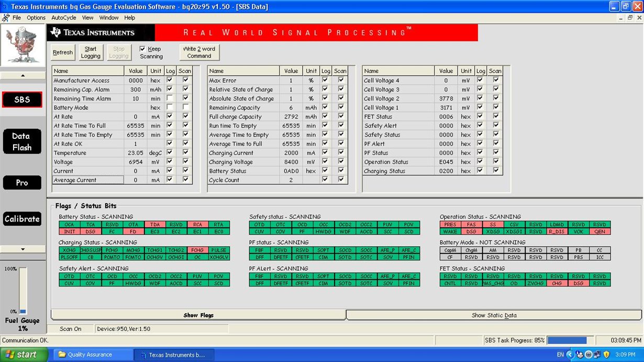Click the Start Logging button
Viewport: 644px width, 362px height.
click(x=91, y=52)
